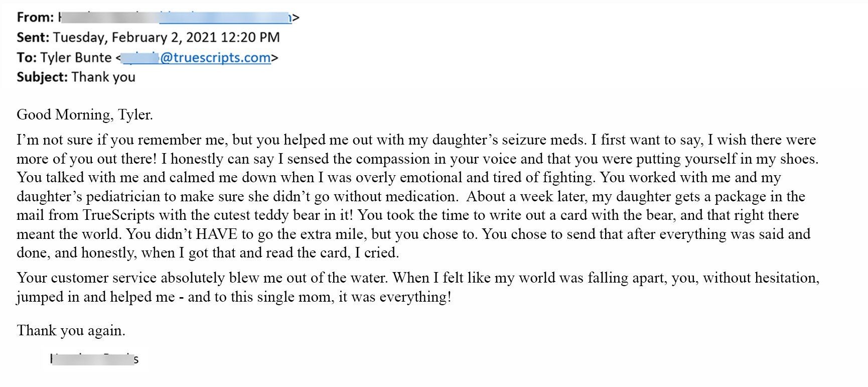Click the 'Subject:' header label
The image size is (868, 387).
click(x=42, y=77)
